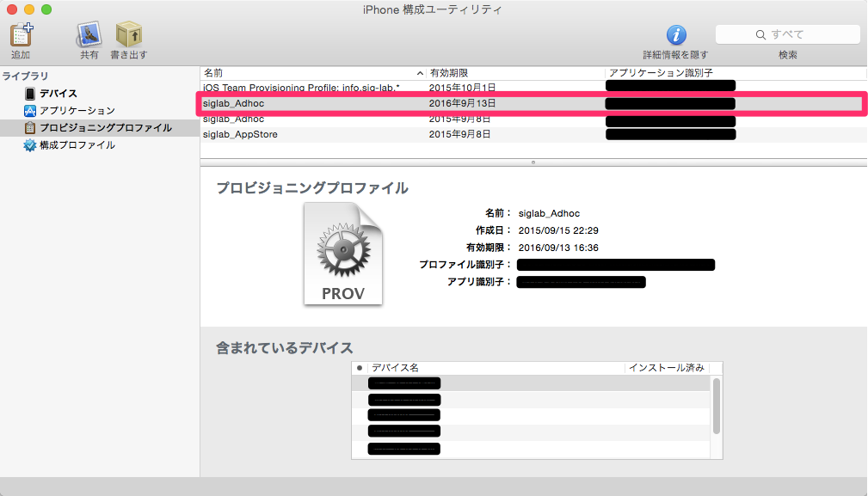Click the 2016年9月13日 expiry date cell
This screenshot has width=868, height=496.
[x=462, y=103]
